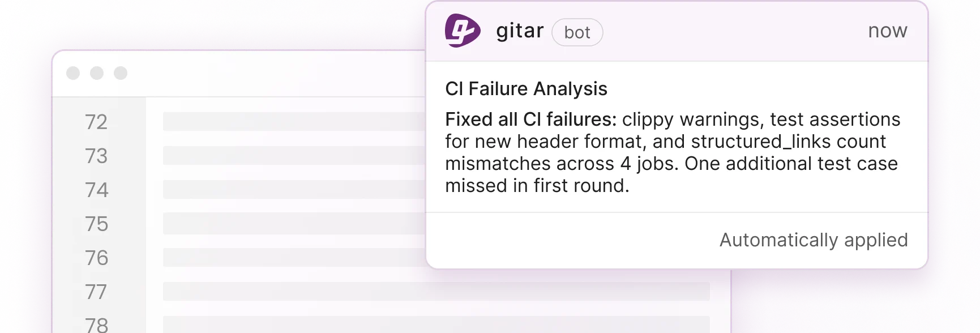Click line number 74 in the gutter

tap(96, 190)
